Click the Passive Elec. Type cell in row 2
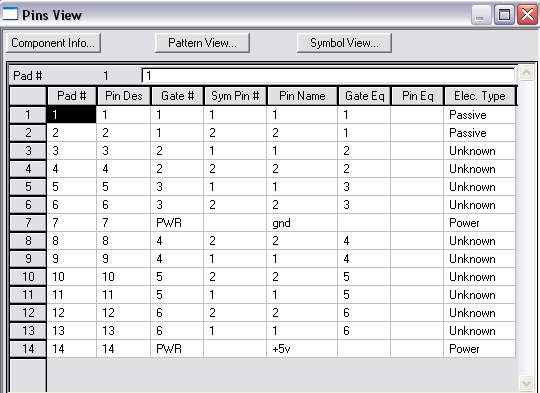This screenshot has width=540, height=393. click(480, 133)
